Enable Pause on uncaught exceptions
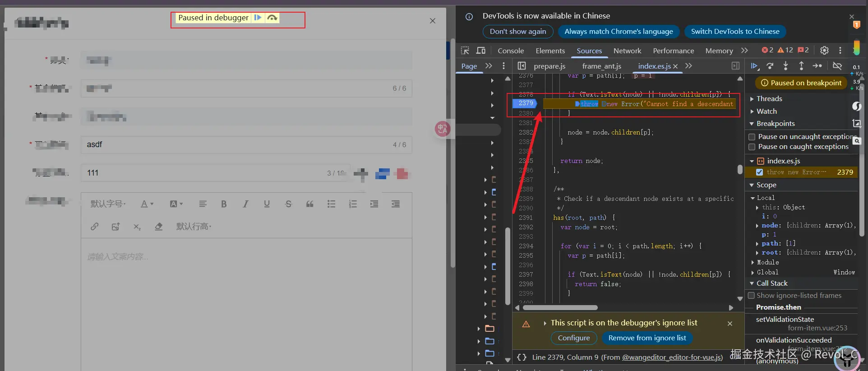868x371 pixels. tap(752, 137)
